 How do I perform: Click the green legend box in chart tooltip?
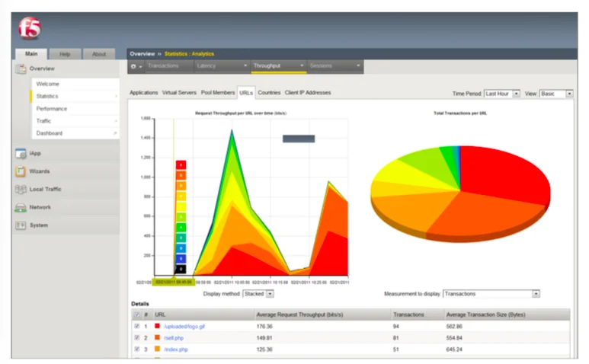point(181,228)
